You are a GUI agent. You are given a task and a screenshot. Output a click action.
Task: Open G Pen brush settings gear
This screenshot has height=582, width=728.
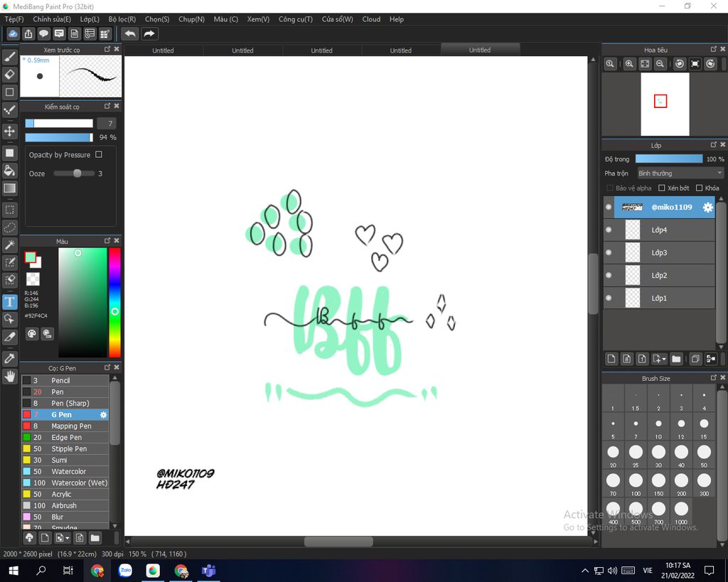click(x=104, y=414)
